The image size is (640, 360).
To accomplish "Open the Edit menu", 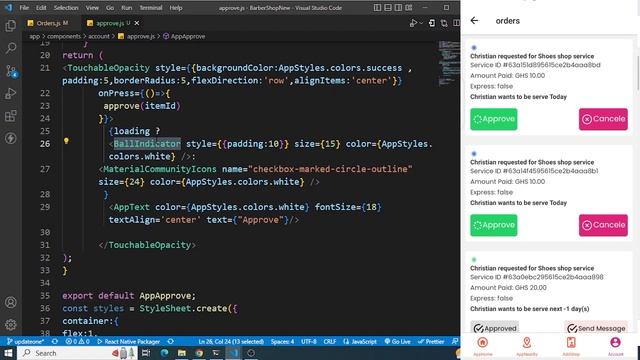I will pos(41,8).
